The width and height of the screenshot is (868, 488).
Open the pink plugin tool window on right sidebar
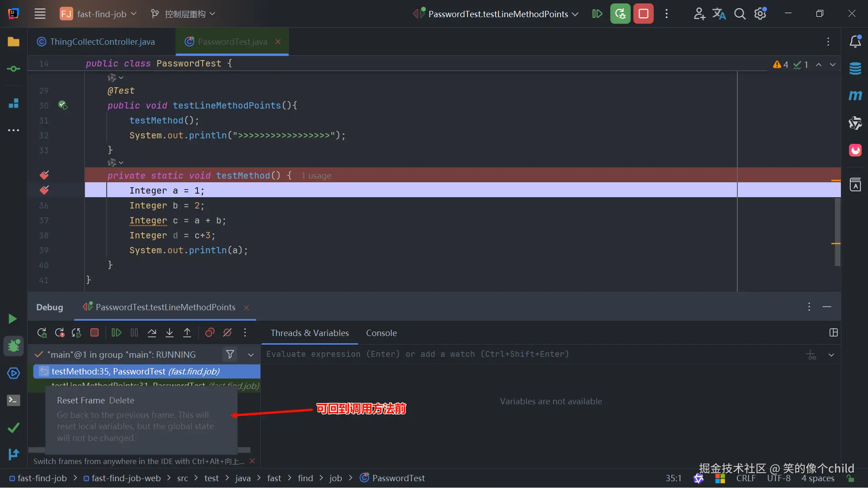pos(855,150)
